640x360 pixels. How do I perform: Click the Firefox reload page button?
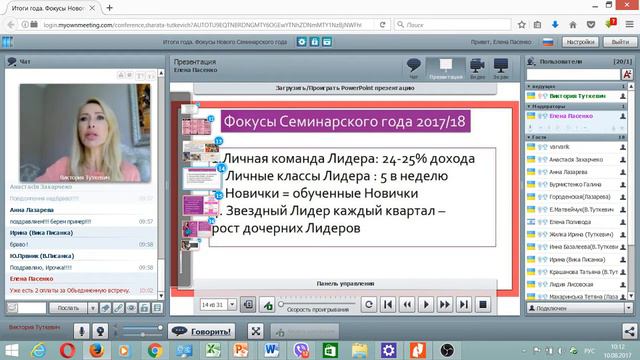coord(382,24)
